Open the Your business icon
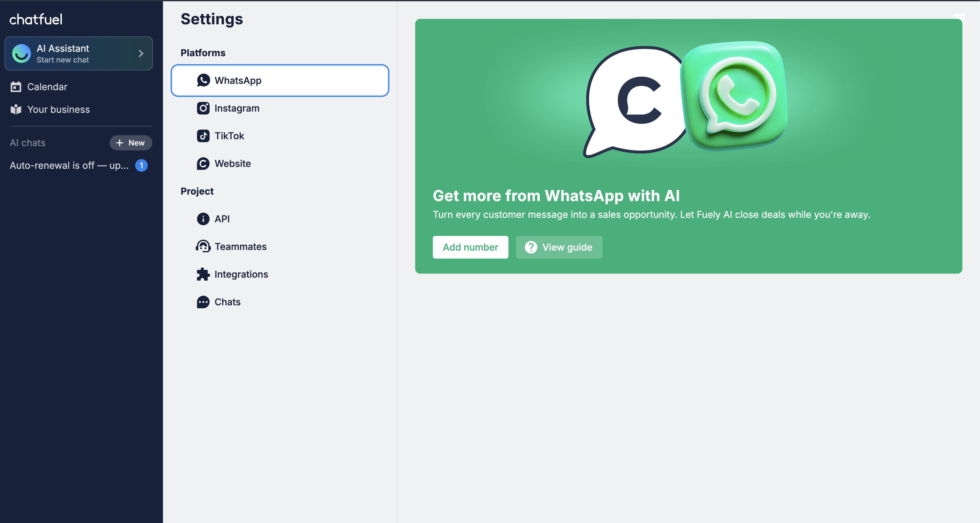The height and width of the screenshot is (523, 980). (16, 110)
